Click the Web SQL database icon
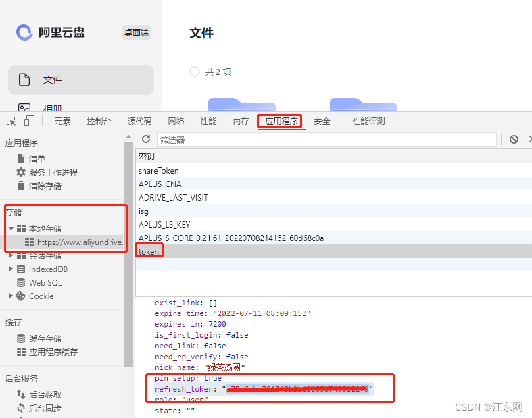532x418 pixels. tap(21, 282)
